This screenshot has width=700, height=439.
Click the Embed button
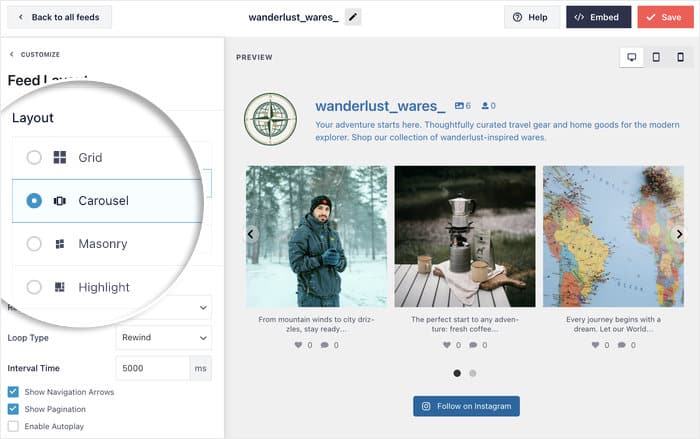[598, 17]
